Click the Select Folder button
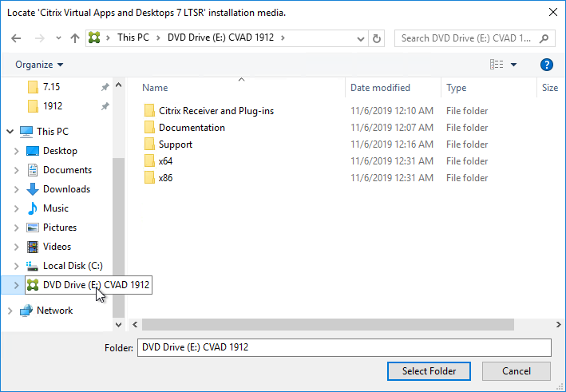Viewport: 566px width, 392px height. (429, 371)
